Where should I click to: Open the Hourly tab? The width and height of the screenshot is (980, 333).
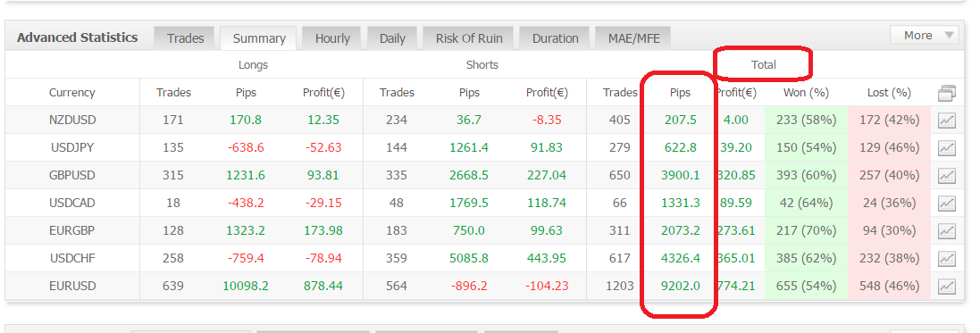click(331, 38)
